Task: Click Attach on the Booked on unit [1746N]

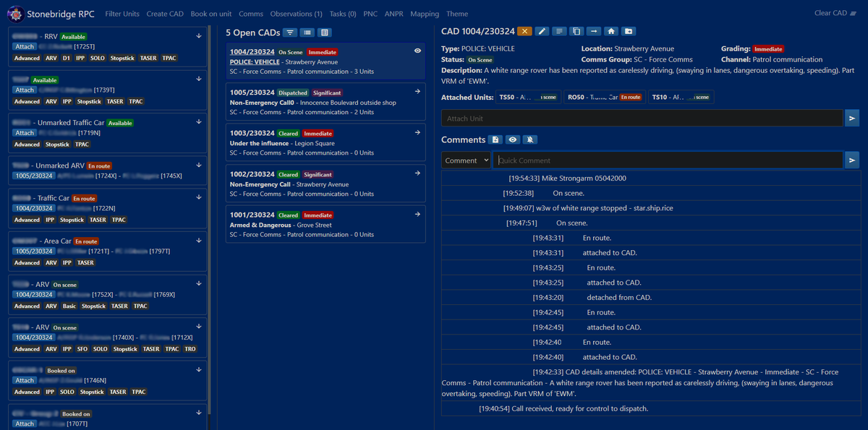Action: (x=25, y=380)
